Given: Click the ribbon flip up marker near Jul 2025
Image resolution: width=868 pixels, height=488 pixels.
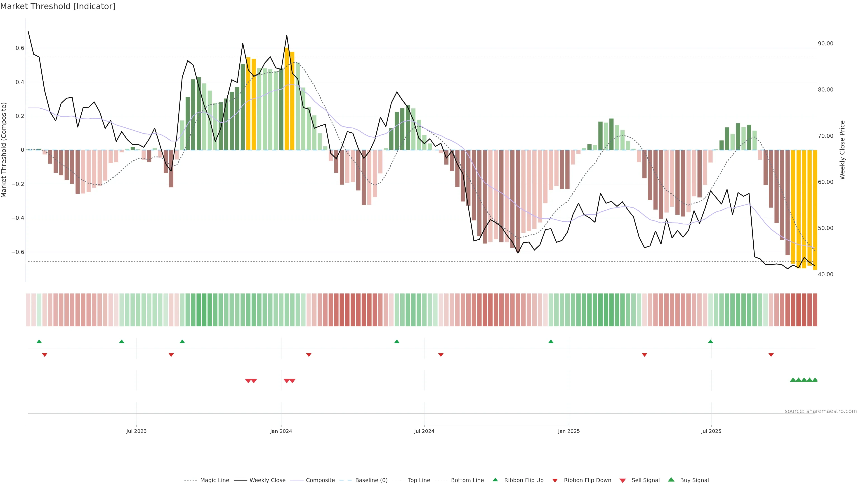Looking at the screenshot, I should click(x=710, y=342).
